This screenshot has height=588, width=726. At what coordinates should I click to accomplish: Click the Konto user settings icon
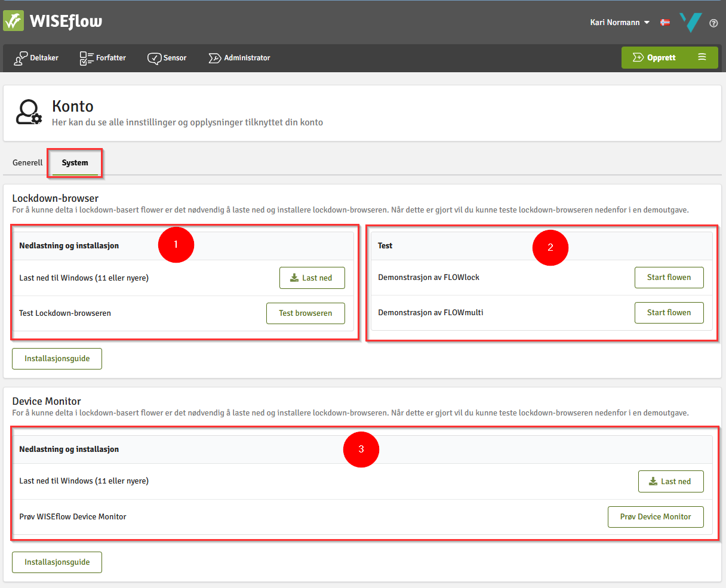29,112
